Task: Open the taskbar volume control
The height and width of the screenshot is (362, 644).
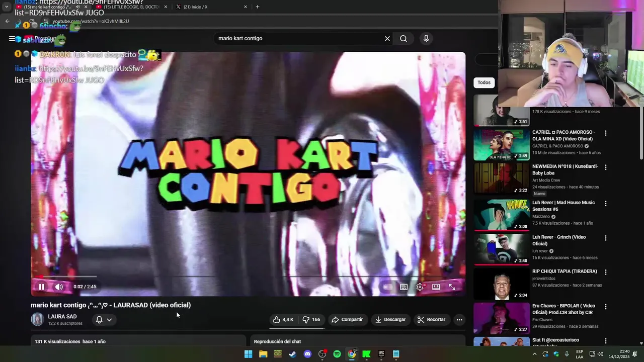Action: [600, 354]
